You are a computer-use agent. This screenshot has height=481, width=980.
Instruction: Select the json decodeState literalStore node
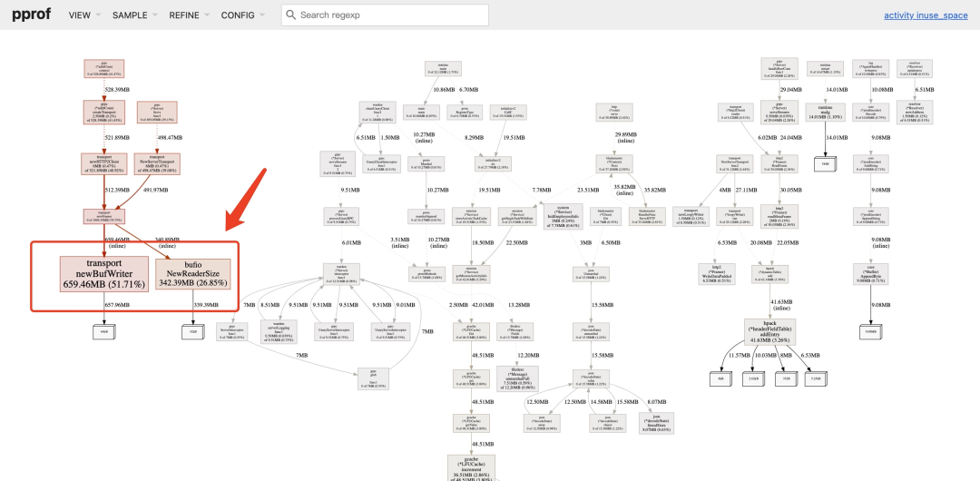pos(657,423)
